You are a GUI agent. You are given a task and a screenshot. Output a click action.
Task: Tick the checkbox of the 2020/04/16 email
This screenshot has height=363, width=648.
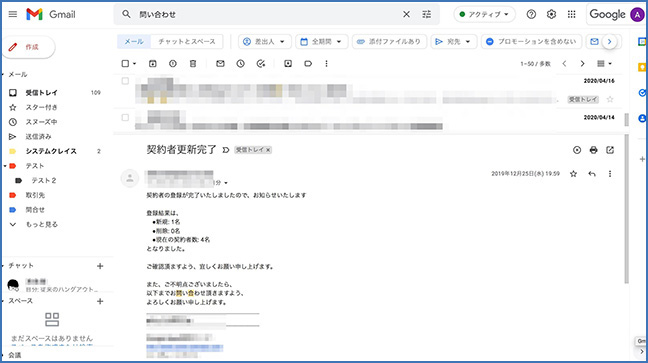click(x=125, y=81)
